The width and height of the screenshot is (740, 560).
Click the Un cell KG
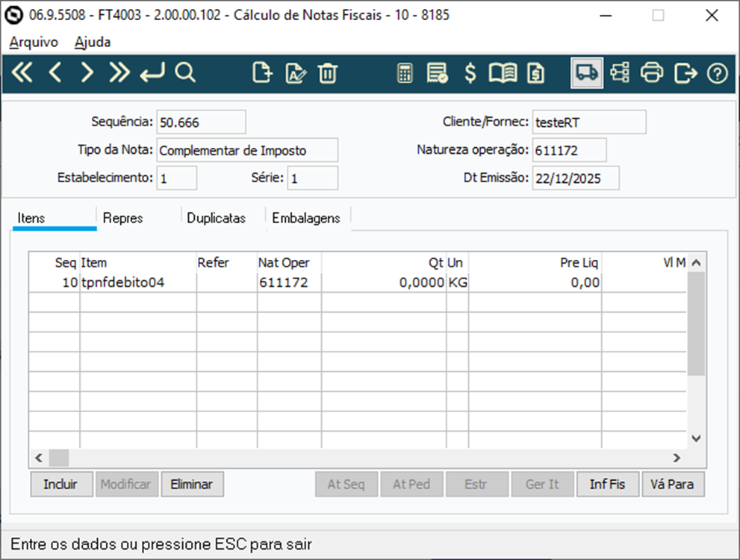tap(457, 282)
